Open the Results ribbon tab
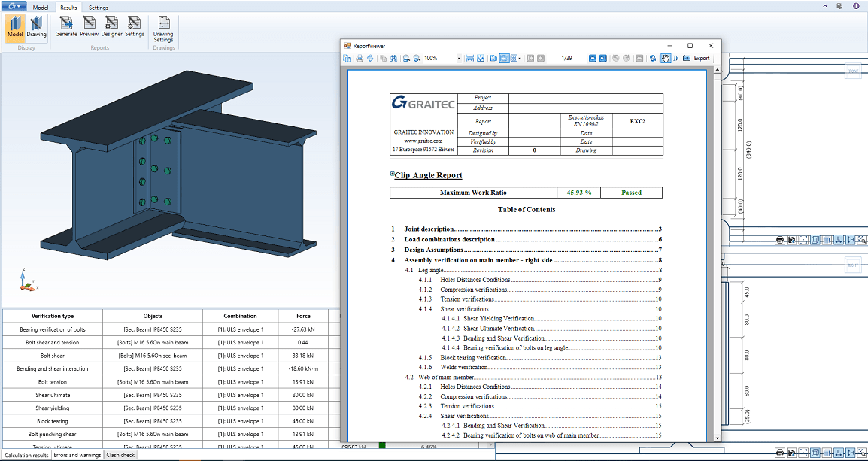This screenshot has width=868, height=461. 68,8
